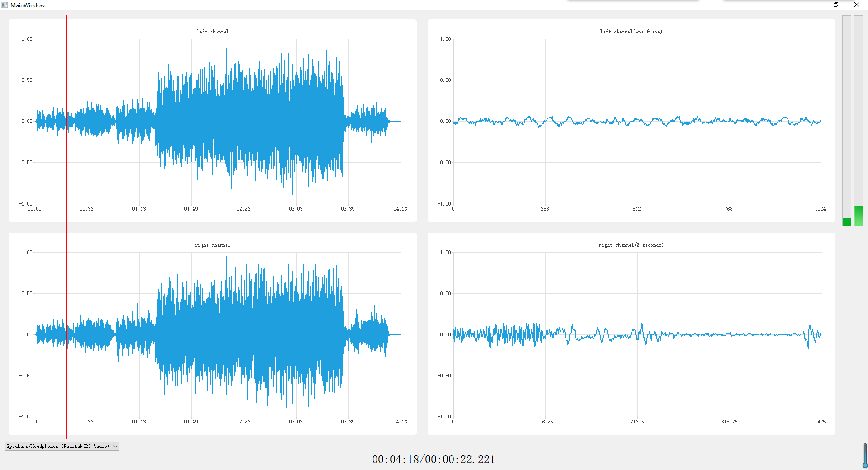Viewport: 868px width, 470px height.
Task: Click the 'right channel' chart title
Action: [212, 245]
